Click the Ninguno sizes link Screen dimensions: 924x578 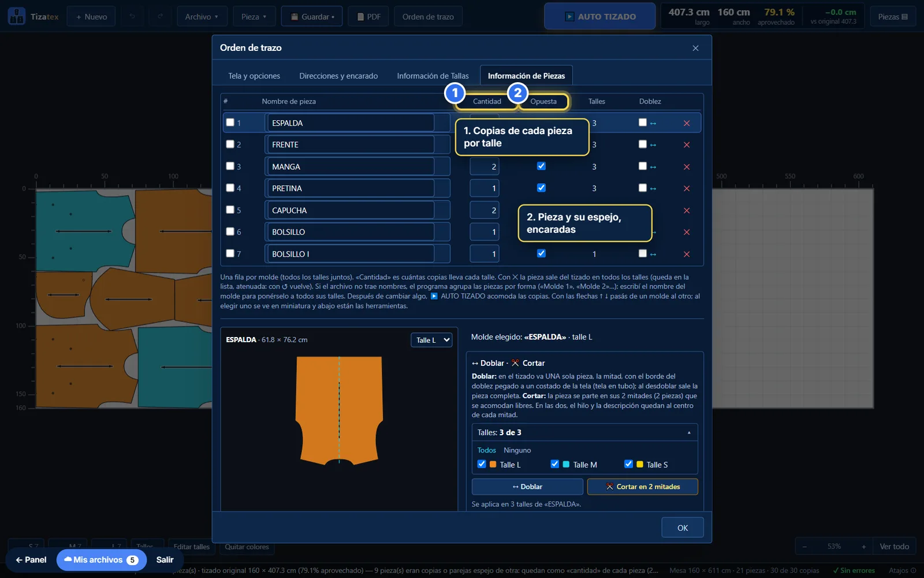[x=517, y=450]
